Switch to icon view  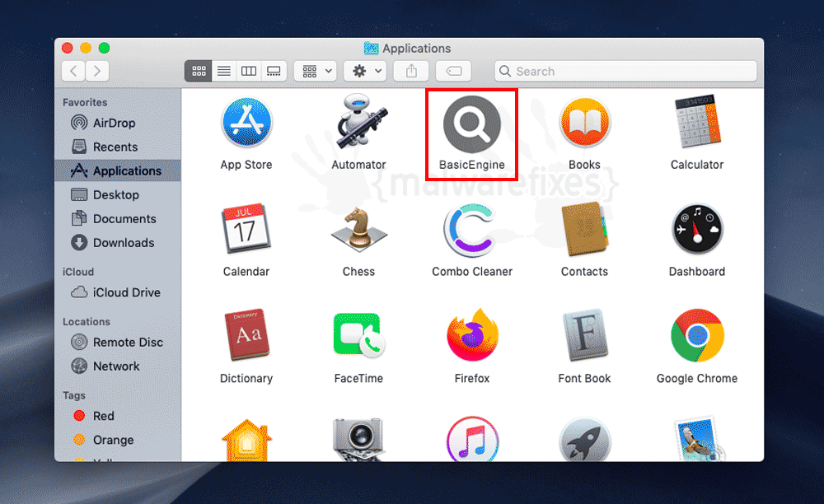point(199,71)
